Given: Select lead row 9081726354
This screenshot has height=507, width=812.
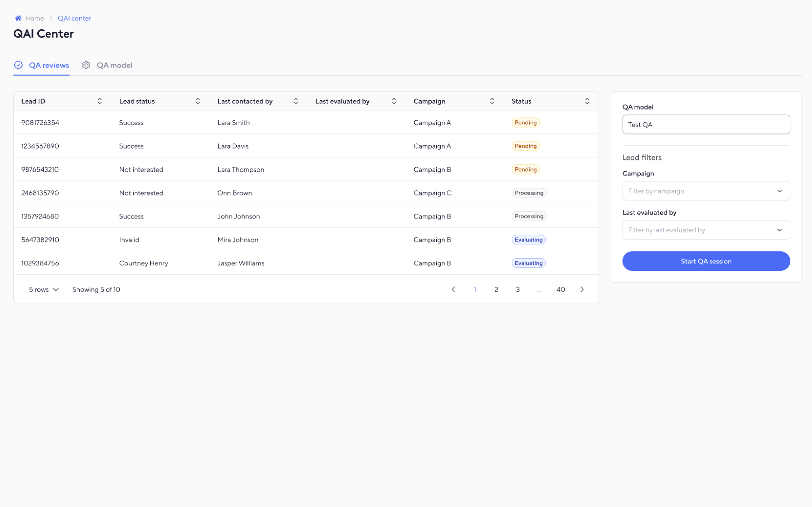Looking at the screenshot, I should [40, 123].
